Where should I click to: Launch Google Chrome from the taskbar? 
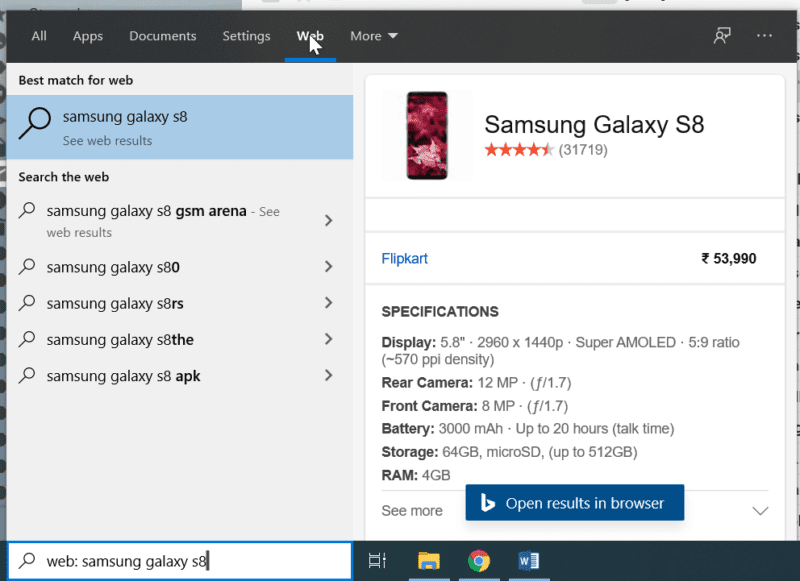pyautogui.click(x=479, y=561)
